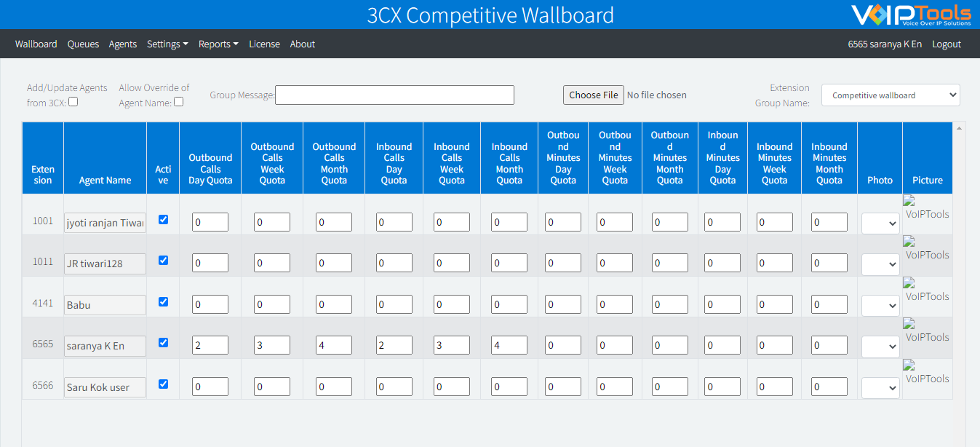Click Outbound Minutes Day Quota for extension 1011

click(563, 263)
